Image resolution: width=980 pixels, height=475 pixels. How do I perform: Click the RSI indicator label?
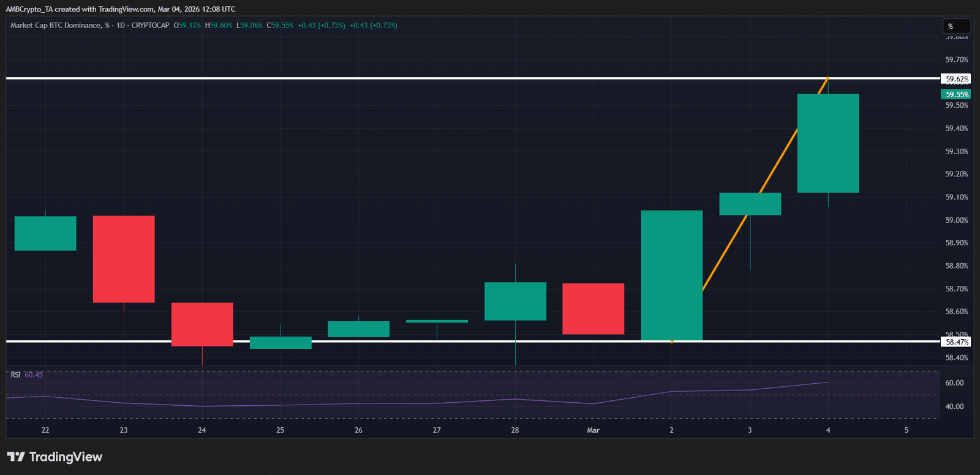click(15, 375)
